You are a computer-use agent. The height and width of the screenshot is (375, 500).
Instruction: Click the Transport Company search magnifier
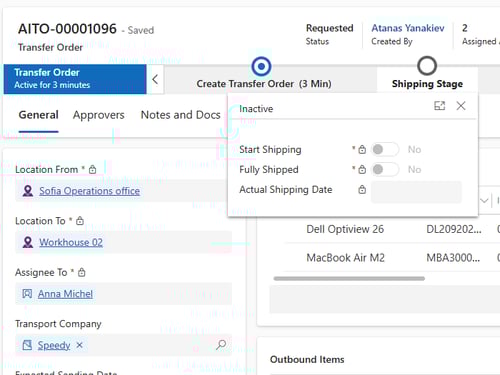[x=221, y=345]
